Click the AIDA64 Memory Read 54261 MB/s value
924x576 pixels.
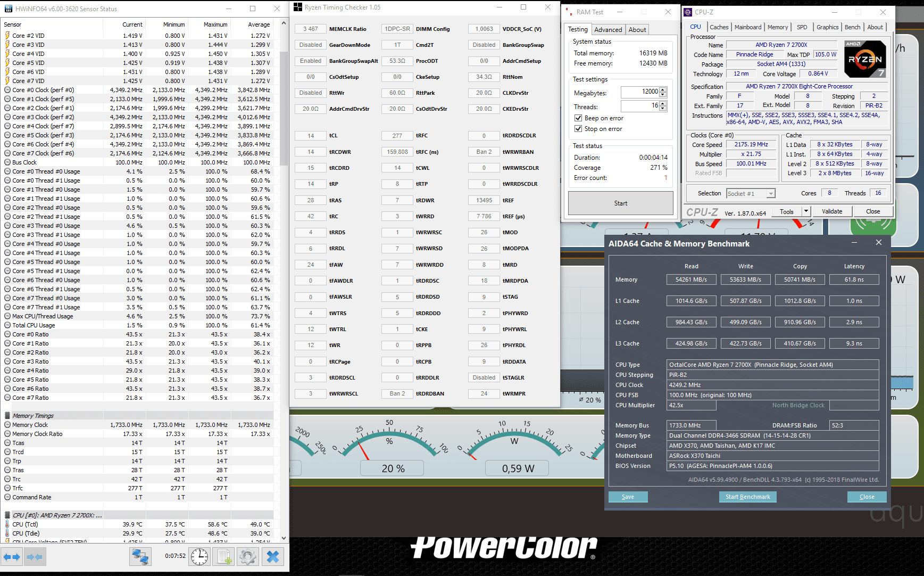692,279
